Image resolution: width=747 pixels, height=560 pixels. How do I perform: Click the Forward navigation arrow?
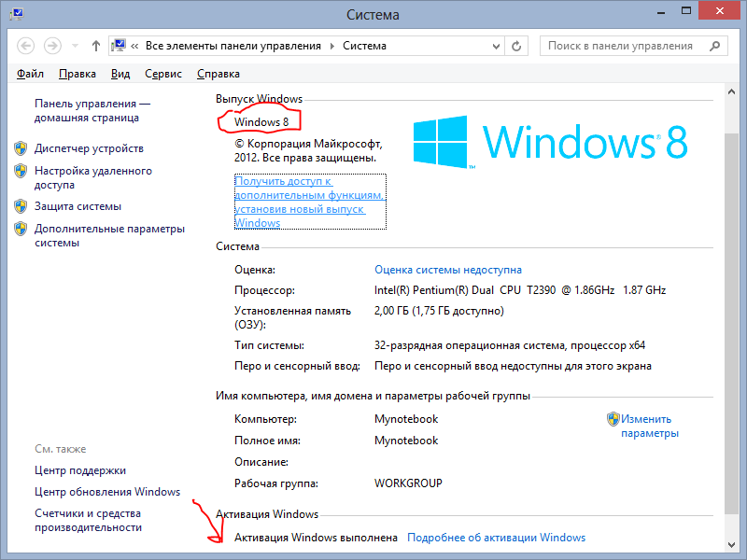tap(52, 46)
